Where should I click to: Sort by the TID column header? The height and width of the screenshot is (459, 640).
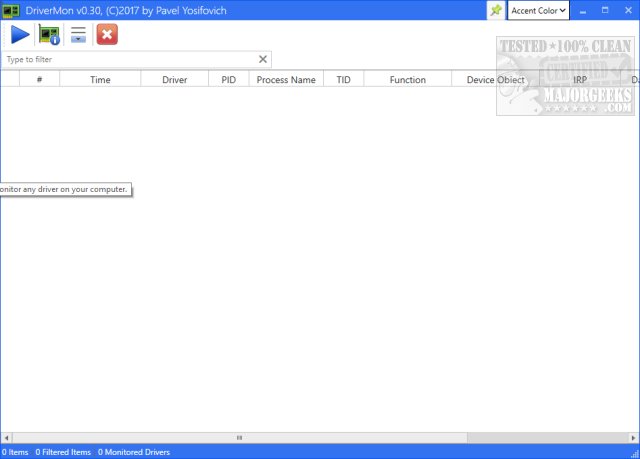(x=344, y=79)
